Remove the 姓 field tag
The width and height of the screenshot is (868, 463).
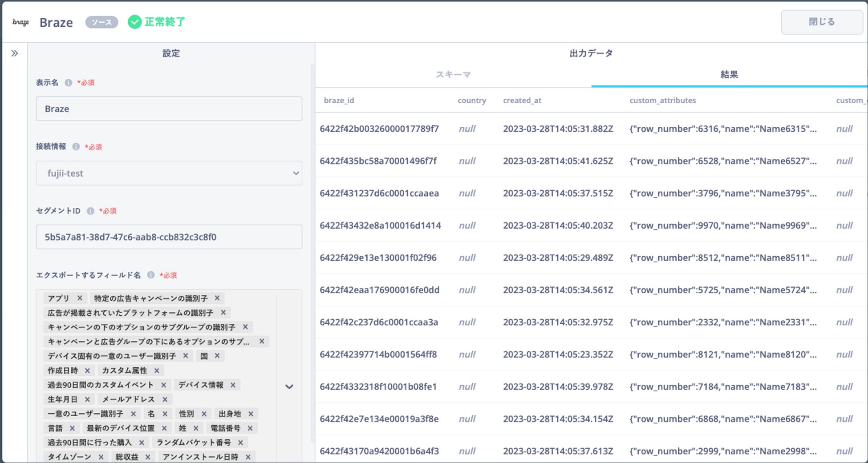point(196,428)
